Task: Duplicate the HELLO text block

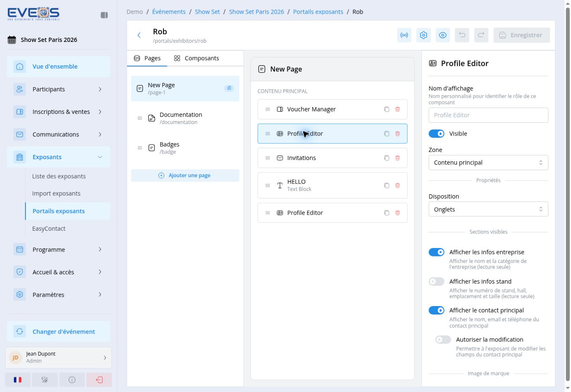Action: point(387,185)
